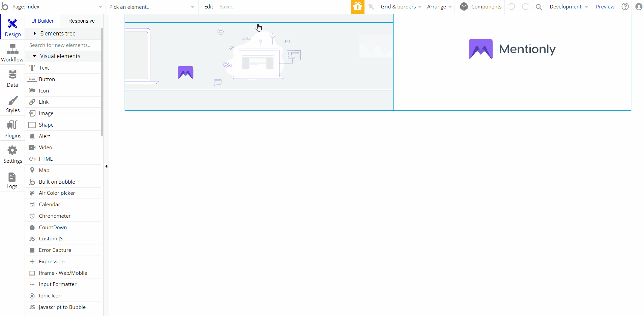Select the Air Color picker element
This screenshot has height=316, width=644.
[63, 193]
